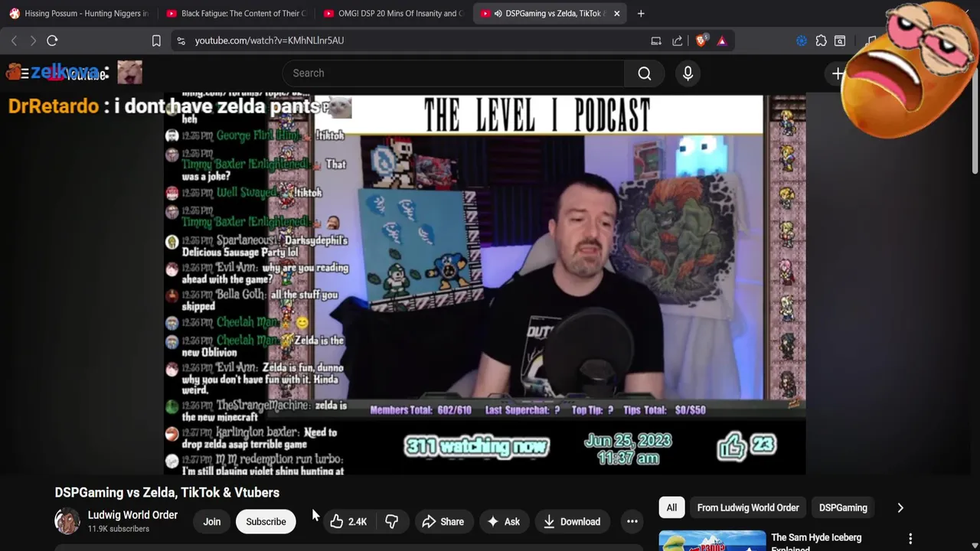
Task: Open The Sam Hyde Iceberg video thumbnail
Action: pos(712,540)
